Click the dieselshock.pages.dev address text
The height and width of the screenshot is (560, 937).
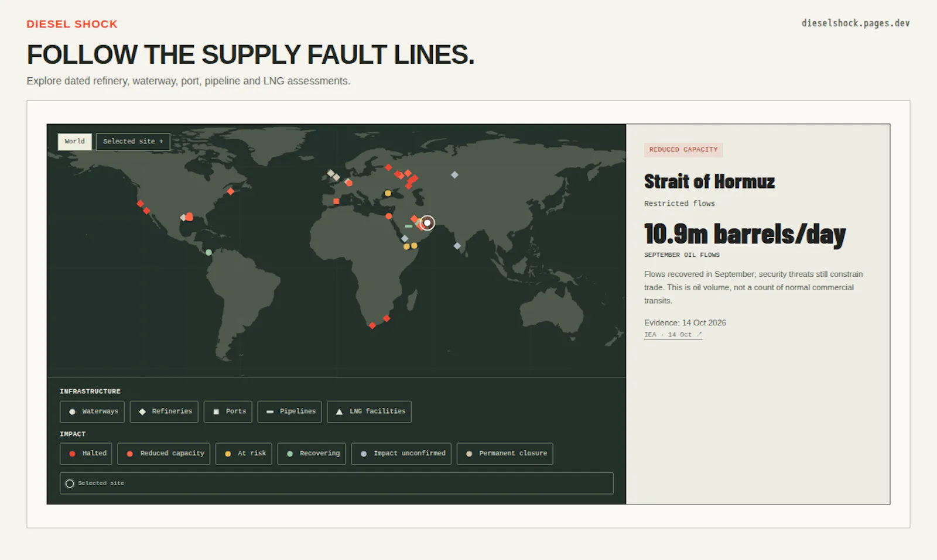point(856,23)
